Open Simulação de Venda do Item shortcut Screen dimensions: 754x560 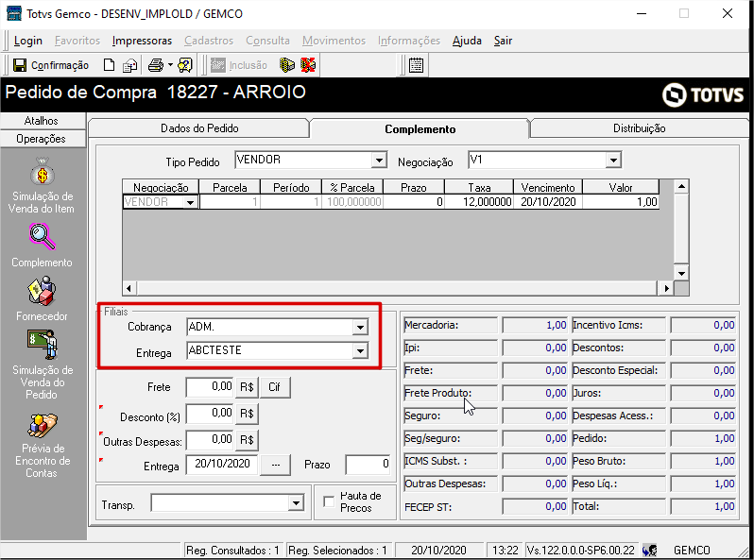tap(43, 172)
